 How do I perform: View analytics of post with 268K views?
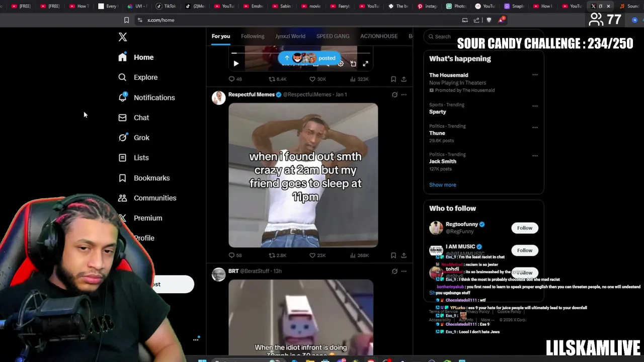(360, 255)
